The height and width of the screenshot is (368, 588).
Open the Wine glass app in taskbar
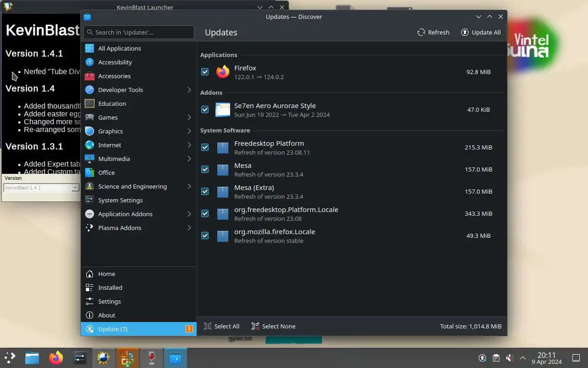point(152,358)
